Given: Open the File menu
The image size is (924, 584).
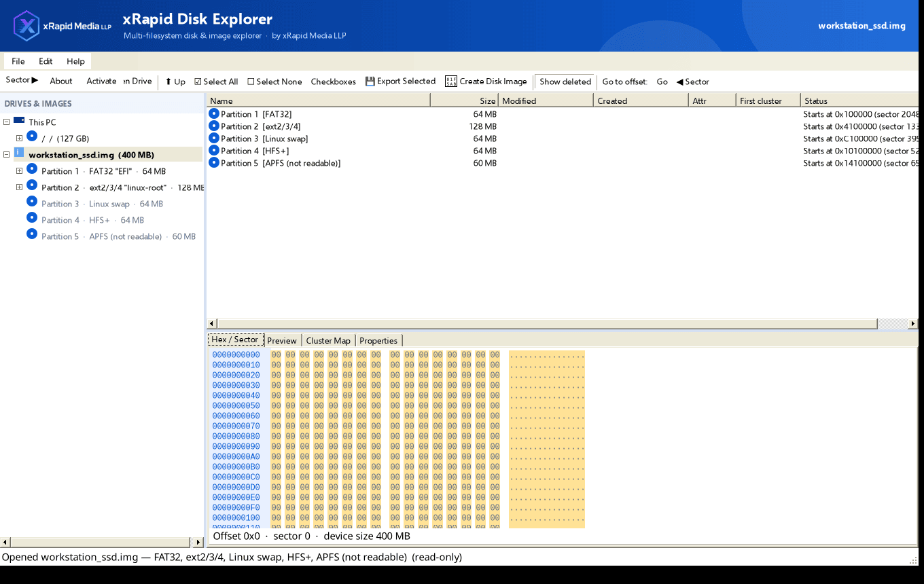Looking at the screenshot, I should (x=18, y=61).
